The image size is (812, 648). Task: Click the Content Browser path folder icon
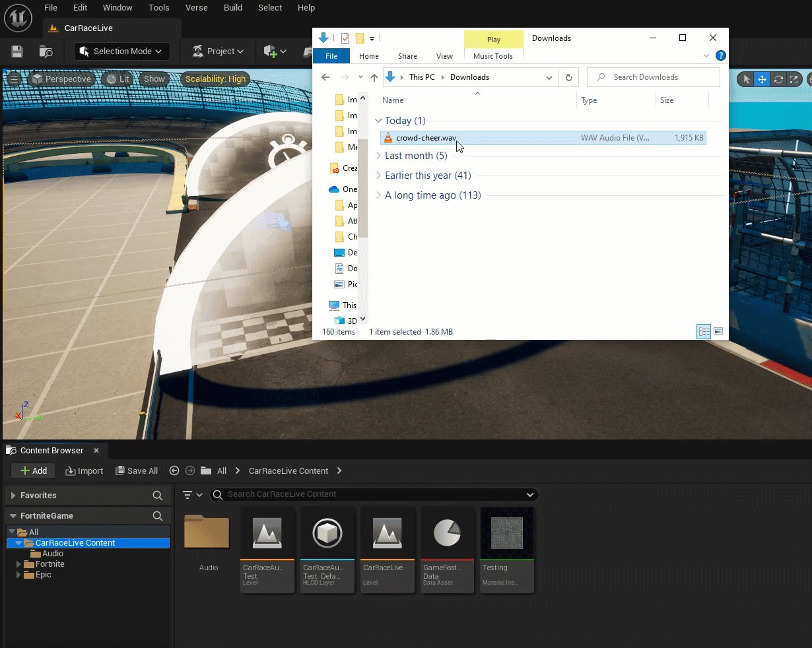pos(206,470)
